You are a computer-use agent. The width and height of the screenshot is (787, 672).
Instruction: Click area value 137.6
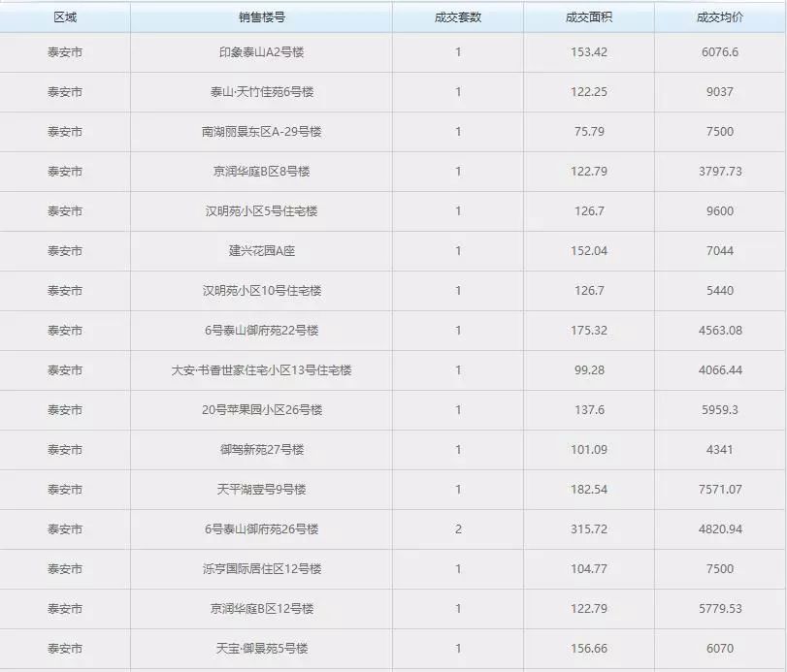[589, 410]
